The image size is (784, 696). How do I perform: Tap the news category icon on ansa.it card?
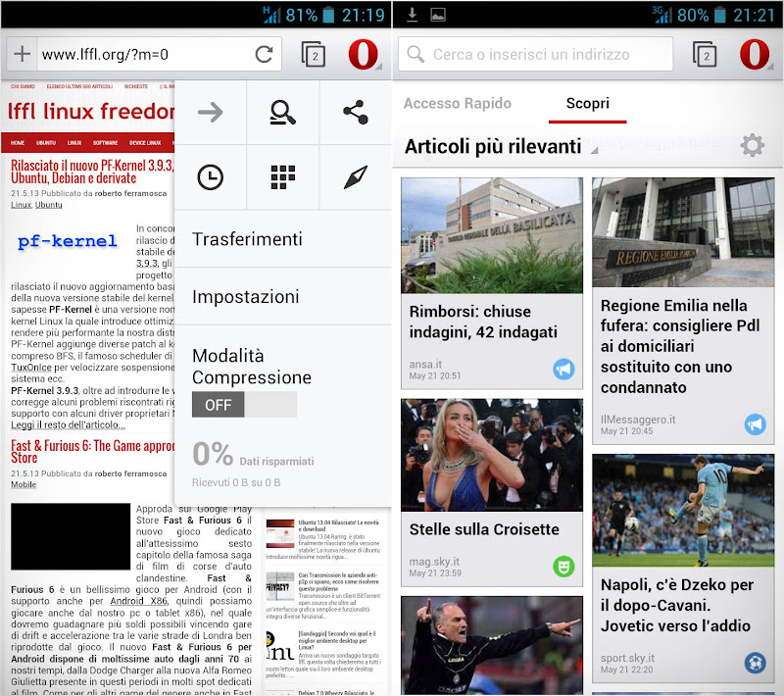tap(563, 370)
